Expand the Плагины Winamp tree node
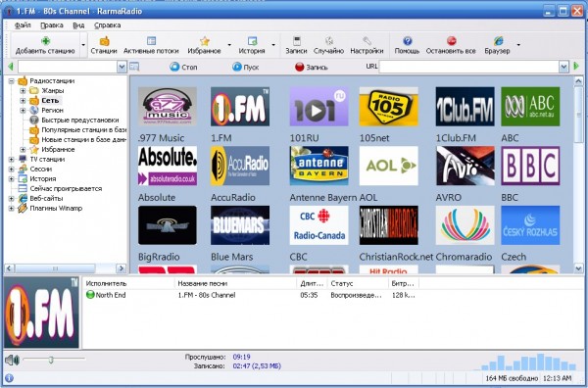 [x=11, y=209]
